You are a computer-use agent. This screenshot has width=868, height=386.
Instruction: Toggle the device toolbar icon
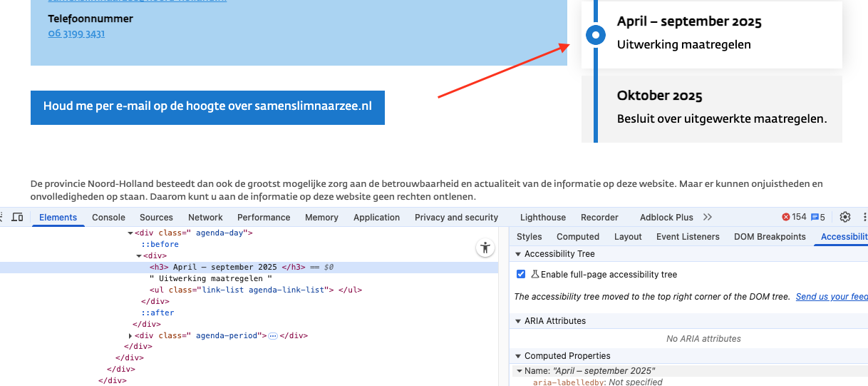[x=18, y=217]
